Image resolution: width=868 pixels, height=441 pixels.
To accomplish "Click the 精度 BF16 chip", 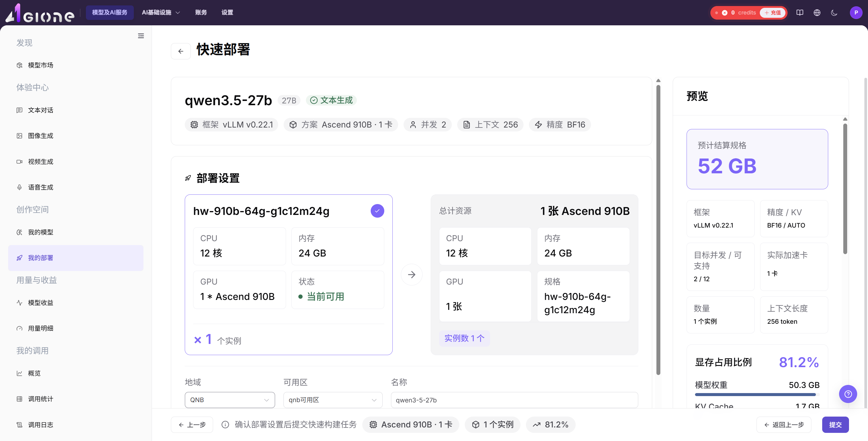I will (560, 125).
